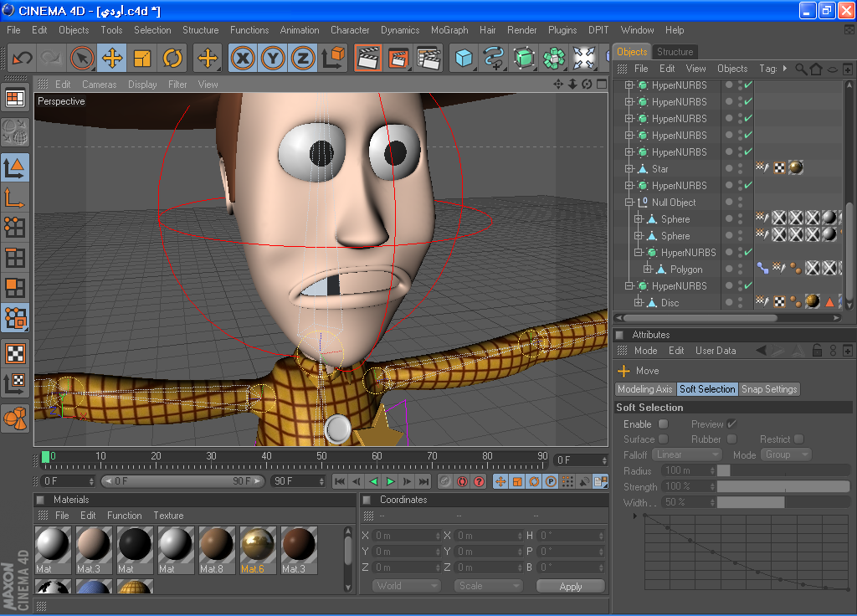
Task: Add a spline object
Action: 494,58
